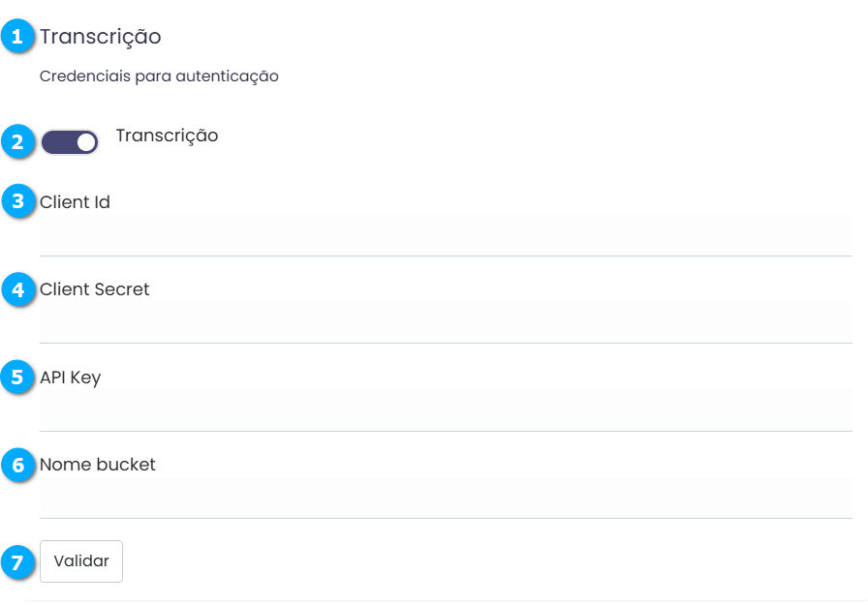Focus the Nome bucket input field
The image size is (868, 605).
pos(446,498)
